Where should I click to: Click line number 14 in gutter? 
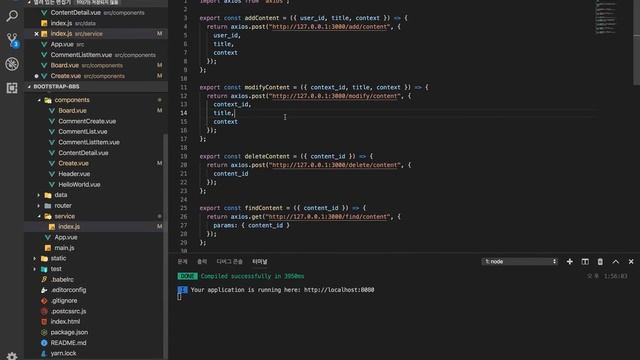[x=184, y=113]
